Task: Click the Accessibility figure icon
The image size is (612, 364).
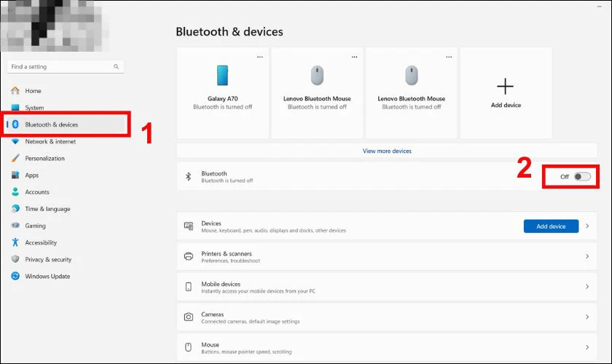Action: point(15,242)
